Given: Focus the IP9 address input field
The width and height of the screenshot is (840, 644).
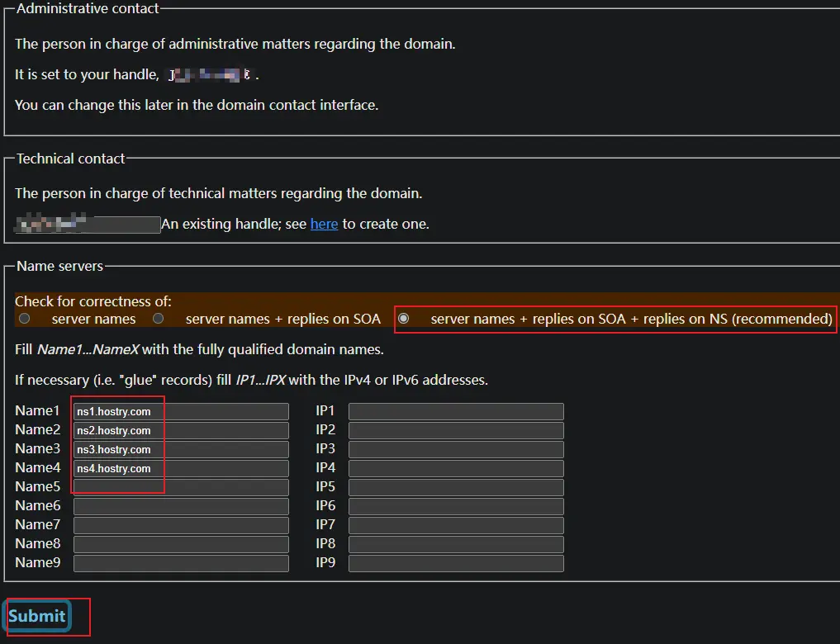Looking at the screenshot, I should 456,563.
